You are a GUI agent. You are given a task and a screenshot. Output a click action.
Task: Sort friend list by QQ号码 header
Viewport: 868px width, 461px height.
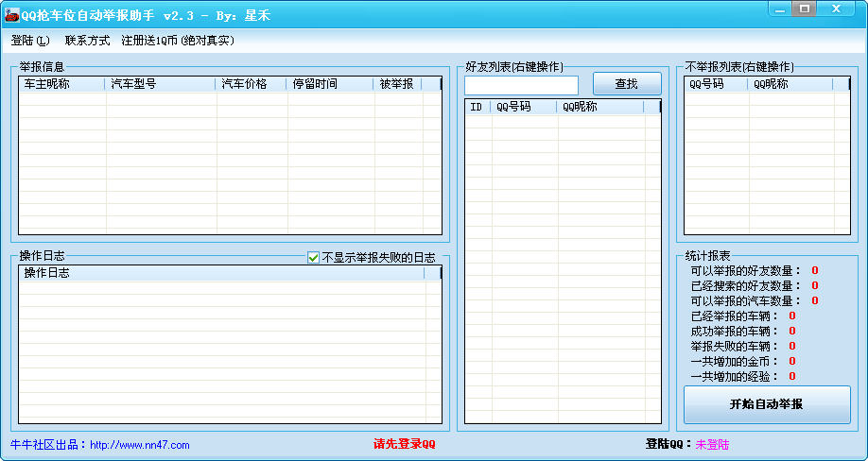pyautogui.click(x=523, y=108)
